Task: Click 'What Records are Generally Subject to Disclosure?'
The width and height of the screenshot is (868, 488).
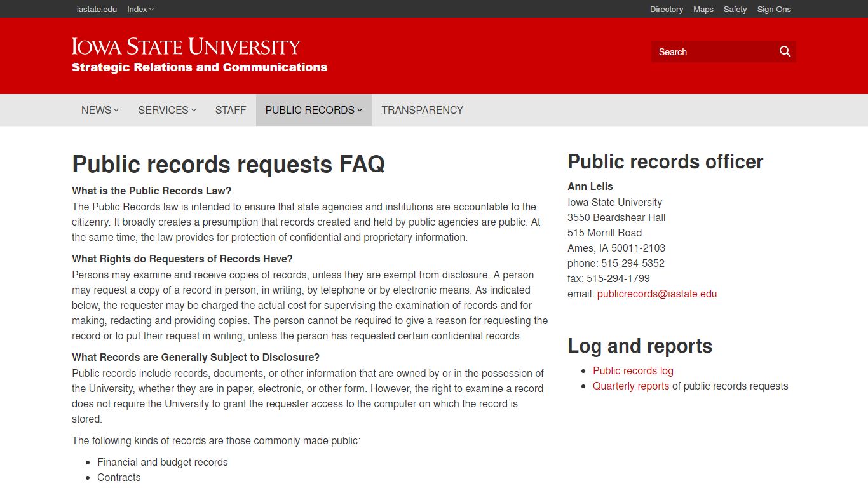Action: point(196,357)
